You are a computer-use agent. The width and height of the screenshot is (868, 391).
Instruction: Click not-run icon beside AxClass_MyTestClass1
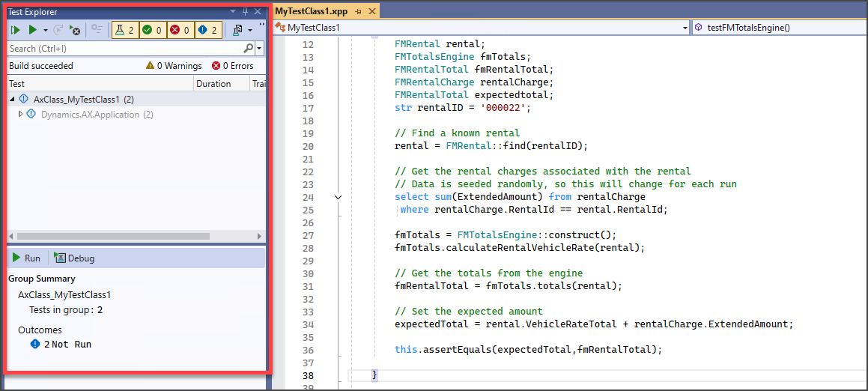(x=23, y=100)
